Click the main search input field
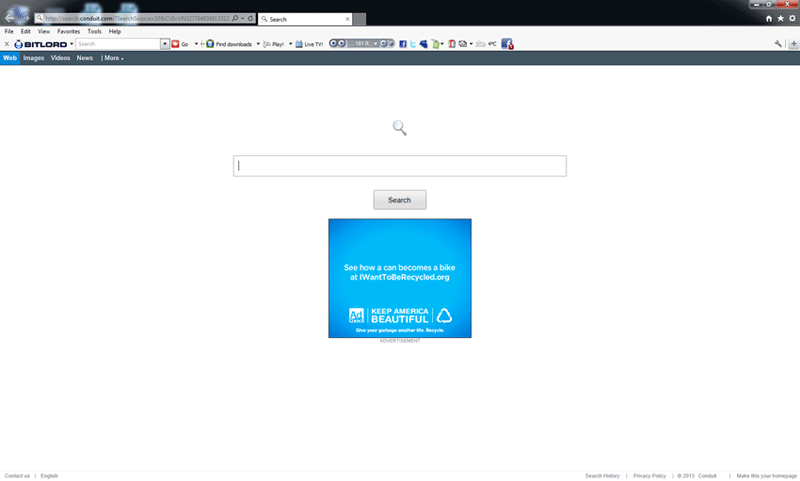This screenshot has height=481, width=800. point(400,167)
